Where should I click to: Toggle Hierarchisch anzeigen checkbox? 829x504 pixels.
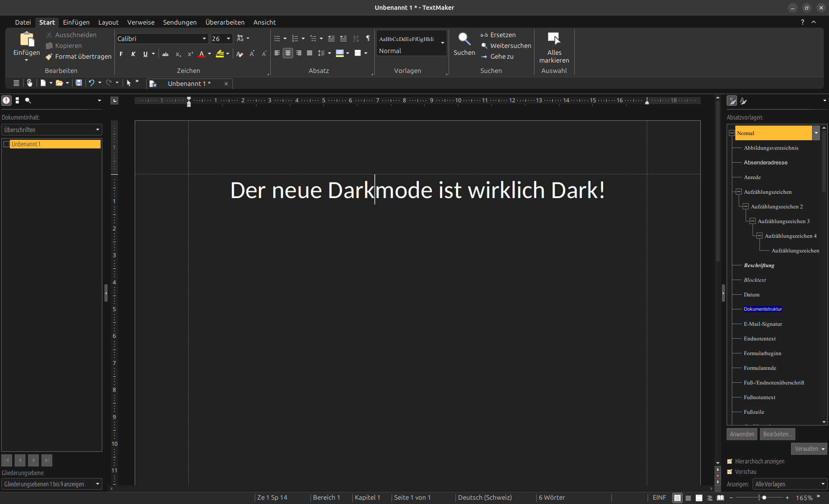730,461
